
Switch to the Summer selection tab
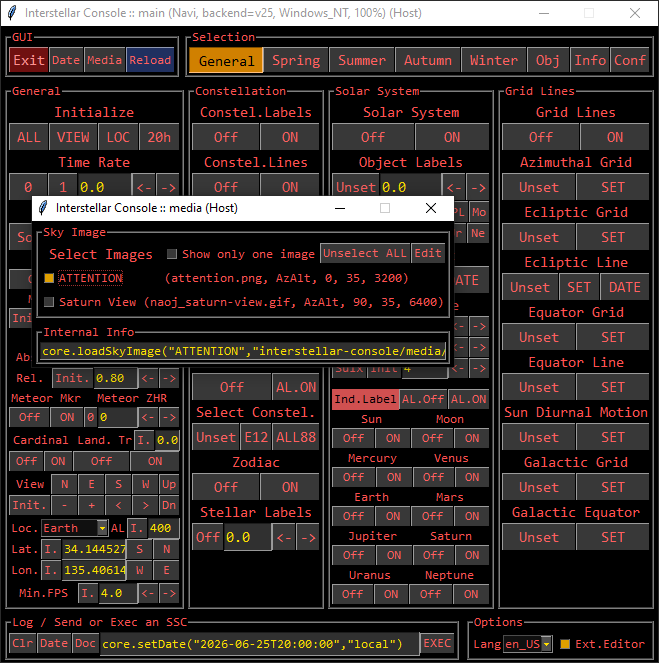[x=362, y=60]
